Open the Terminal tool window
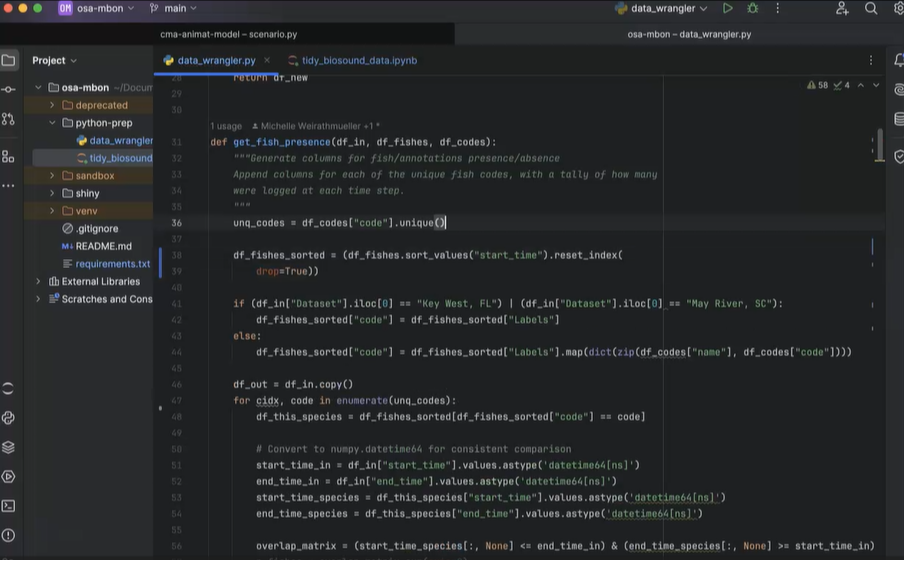Image resolution: width=904 pixels, height=561 pixels. coord(9,506)
